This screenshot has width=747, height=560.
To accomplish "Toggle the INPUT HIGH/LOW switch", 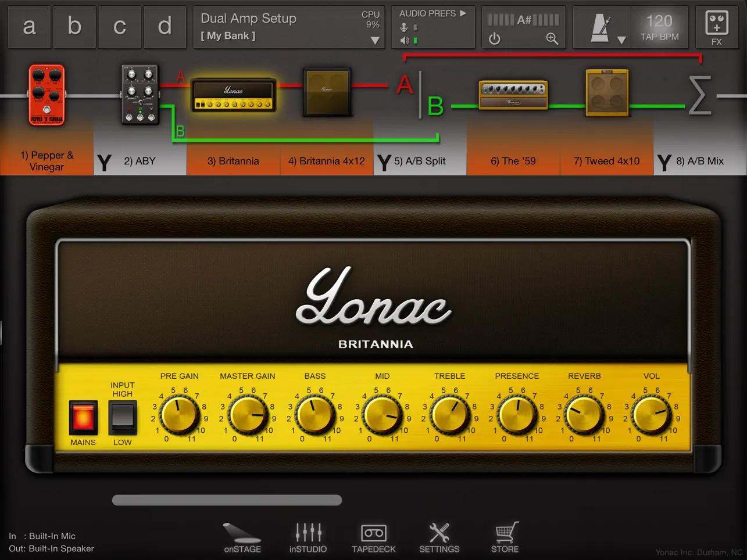I will [123, 418].
